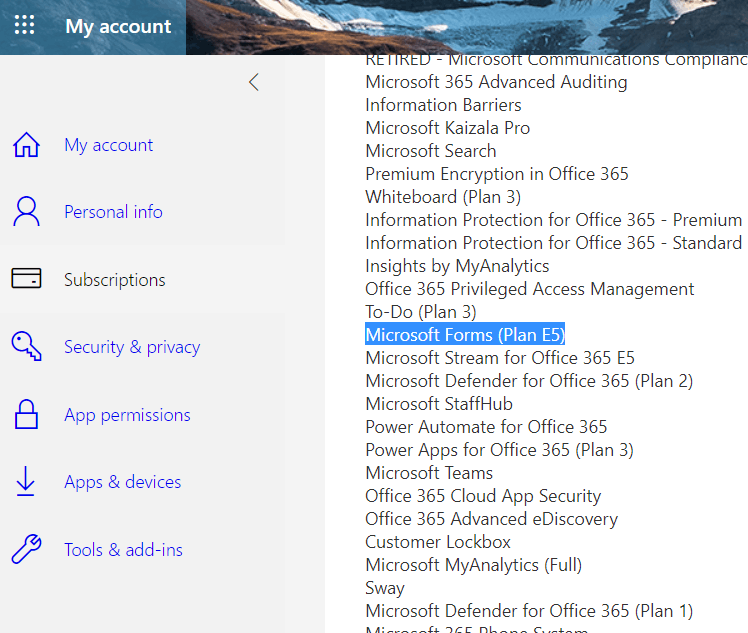Screen dimensions: 748x633
Task: Click Microsoft Search list item
Action: pyautogui.click(x=431, y=151)
